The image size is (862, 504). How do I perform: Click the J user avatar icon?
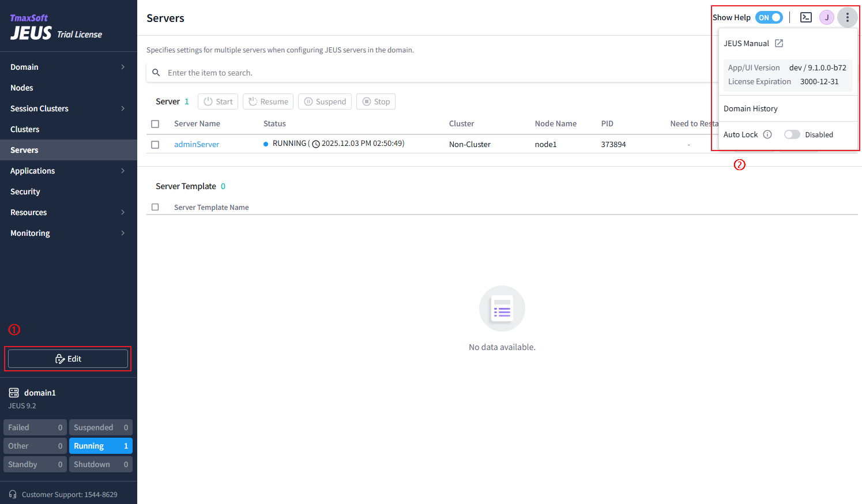click(x=826, y=17)
